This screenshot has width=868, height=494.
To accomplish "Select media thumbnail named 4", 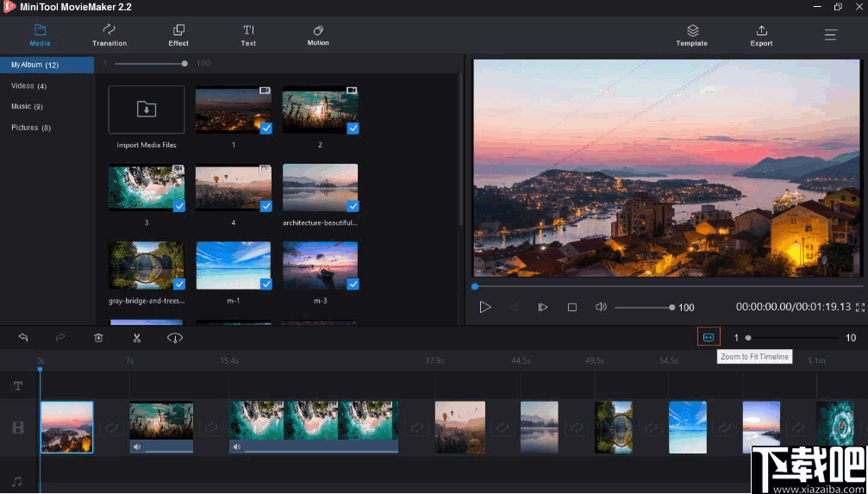I will pos(233,187).
